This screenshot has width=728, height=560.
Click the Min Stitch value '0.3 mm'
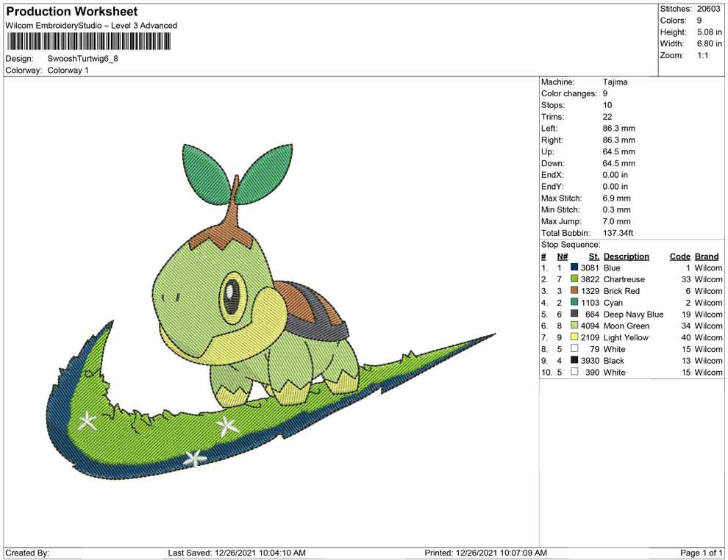click(616, 209)
